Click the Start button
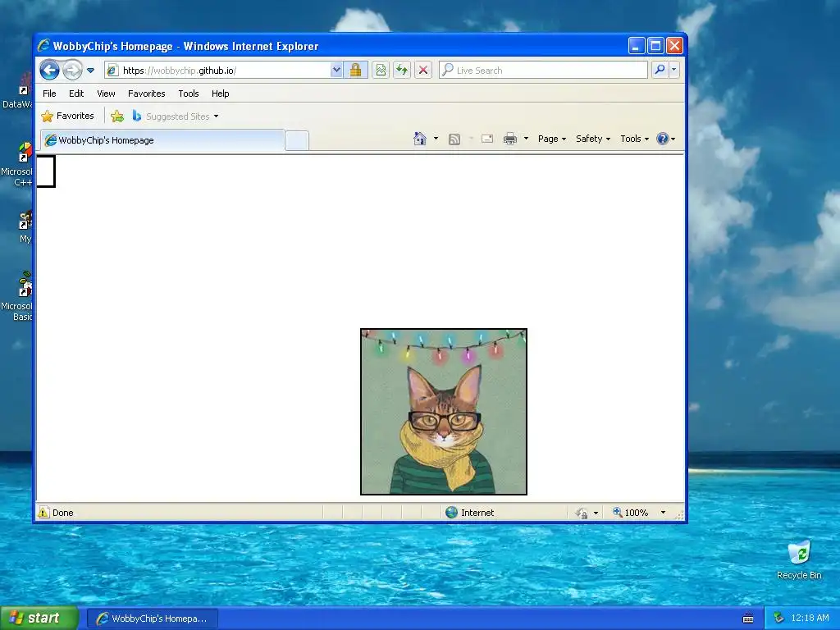The image size is (840, 630). click(39, 618)
